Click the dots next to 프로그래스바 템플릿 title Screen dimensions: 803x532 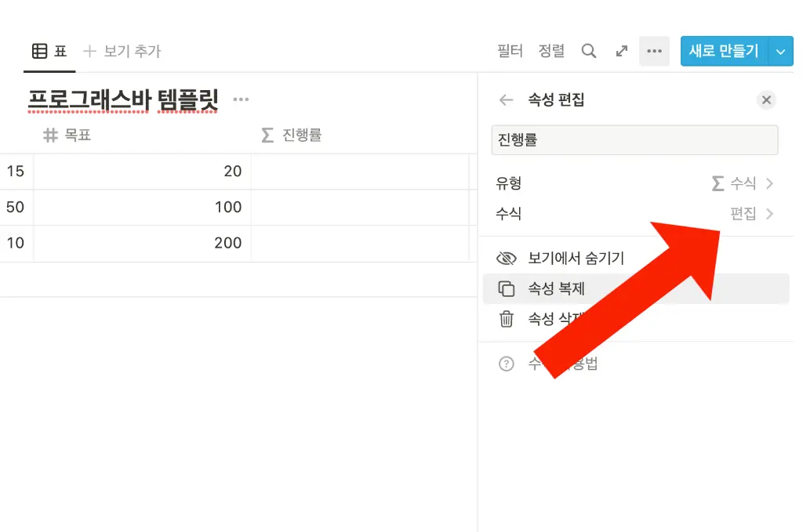coord(242,100)
